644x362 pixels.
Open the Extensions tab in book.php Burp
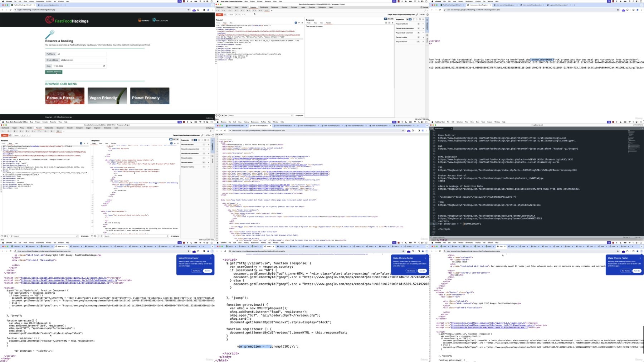click(x=107, y=128)
